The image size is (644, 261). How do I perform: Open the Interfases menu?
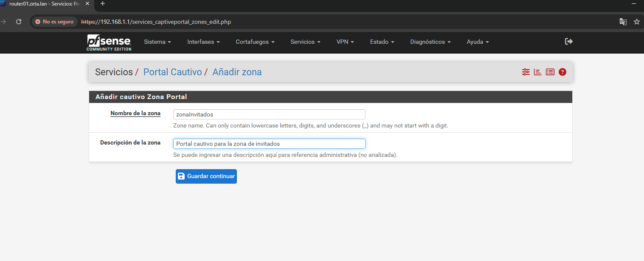203,42
